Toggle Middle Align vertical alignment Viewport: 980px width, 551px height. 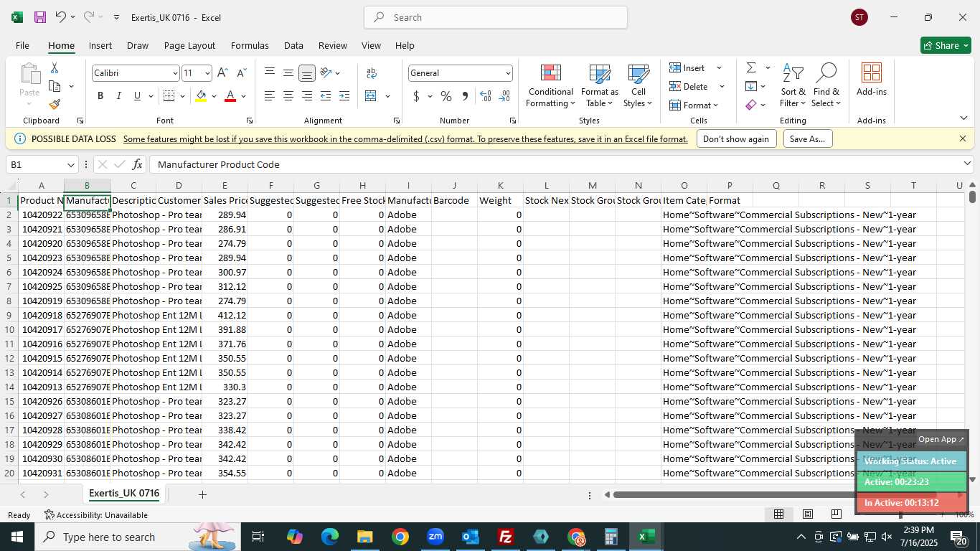pyautogui.click(x=288, y=73)
